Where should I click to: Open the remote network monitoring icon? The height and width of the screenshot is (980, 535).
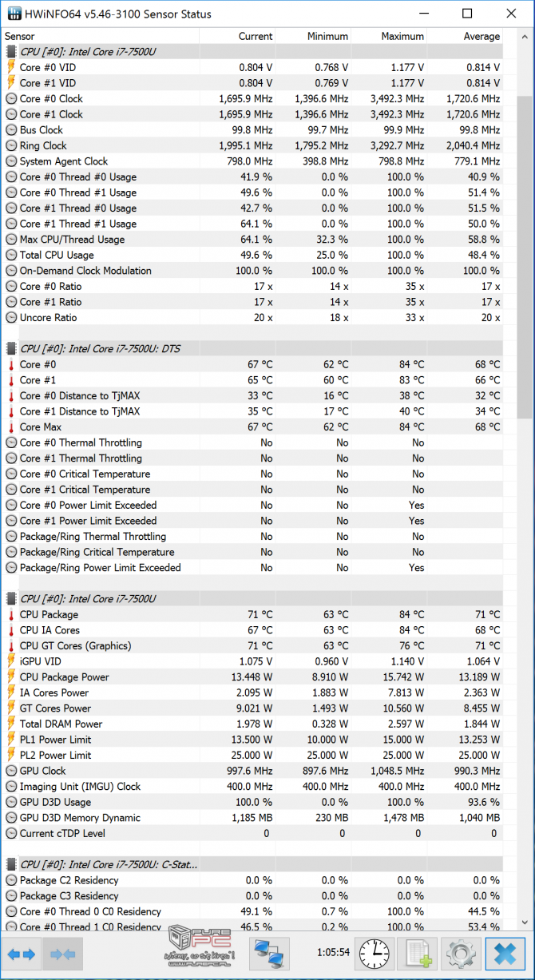coord(270,954)
